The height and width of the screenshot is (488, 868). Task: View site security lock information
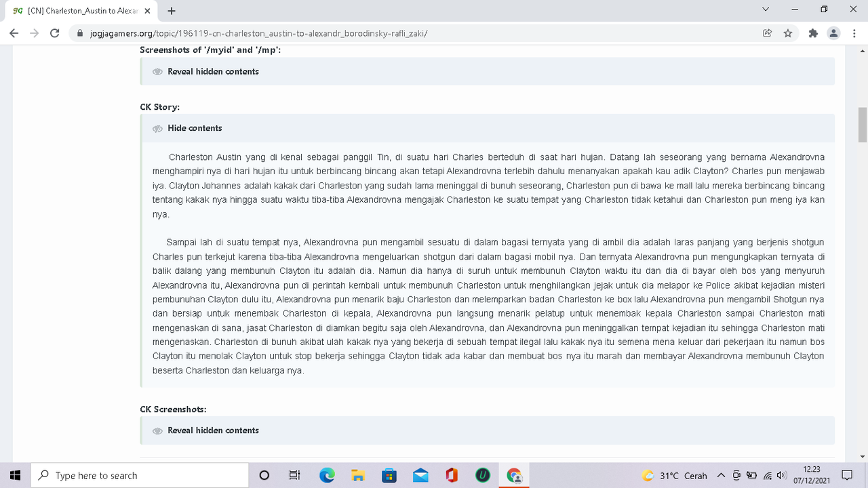pyautogui.click(x=81, y=33)
